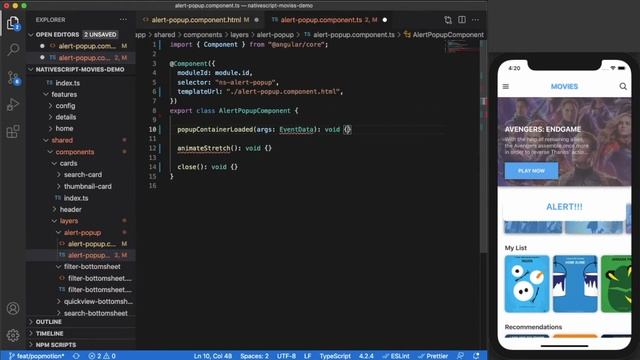The image size is (640, 360).
Task: Click AlertPopupComponent breadcrumb
Action: click(448, 35)
